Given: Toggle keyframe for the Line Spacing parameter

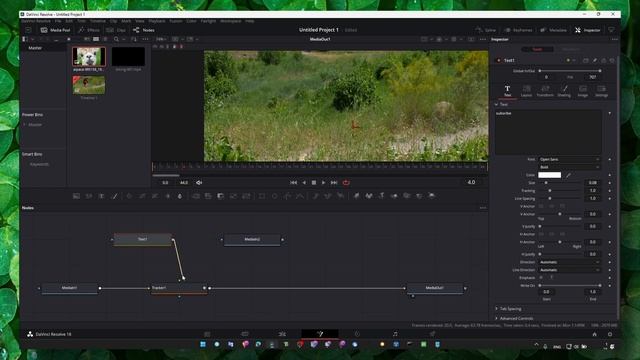Looking at the screenshot, I should pyautogui.click(x=610, y=198).
